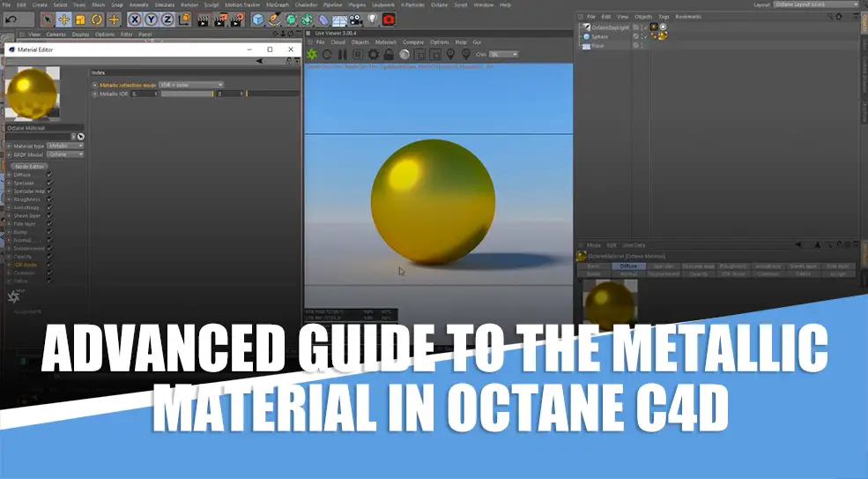Select Floor in Object Manager
Viewport: 868px width, 479px height.
[597, 46]
